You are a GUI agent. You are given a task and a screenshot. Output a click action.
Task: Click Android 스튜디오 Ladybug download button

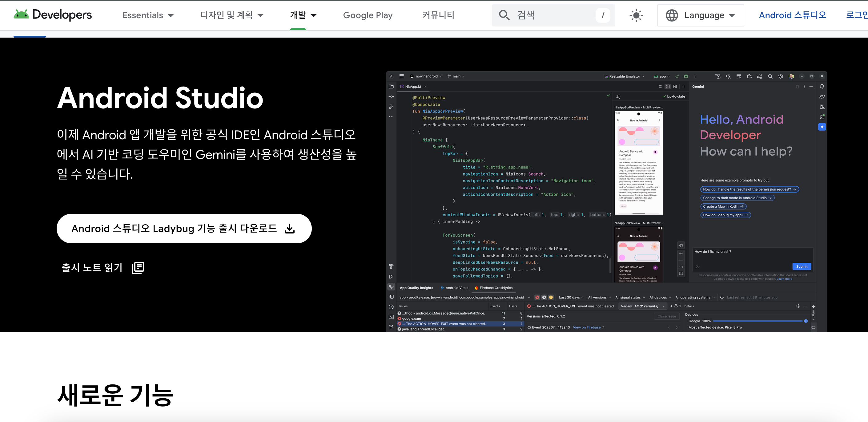(x=184, y=228)
